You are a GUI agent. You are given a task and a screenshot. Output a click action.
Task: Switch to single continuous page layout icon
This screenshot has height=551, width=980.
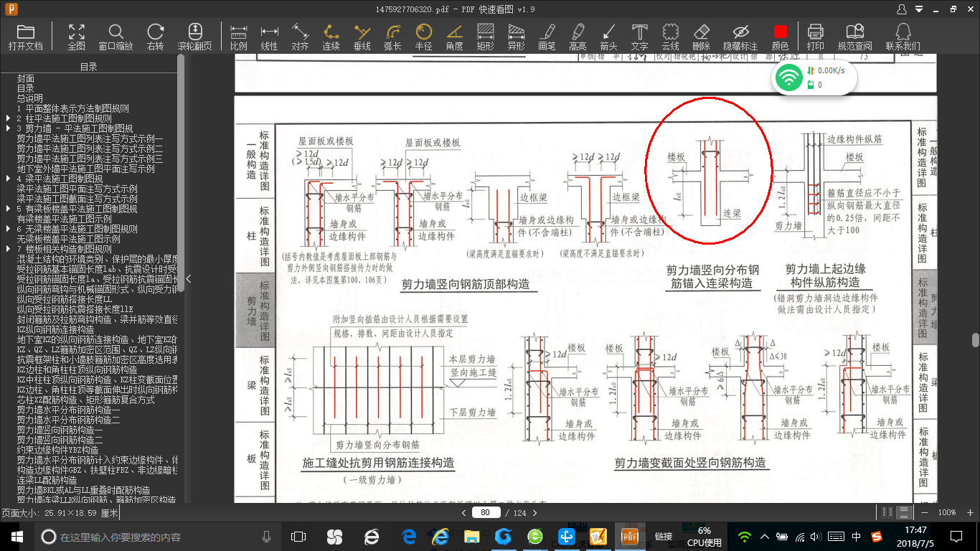point(904,513)
